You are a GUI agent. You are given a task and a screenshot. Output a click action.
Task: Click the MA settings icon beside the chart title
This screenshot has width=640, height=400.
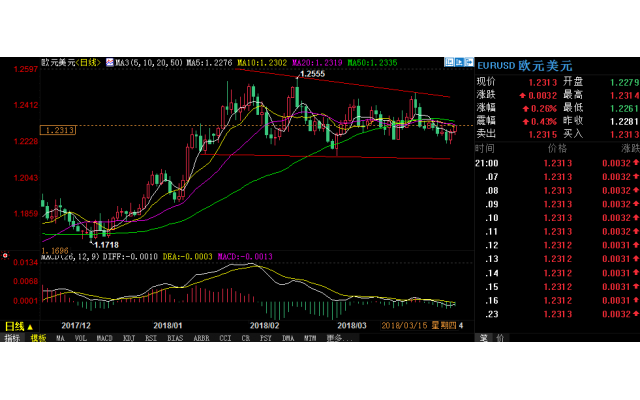click(109, 63)
